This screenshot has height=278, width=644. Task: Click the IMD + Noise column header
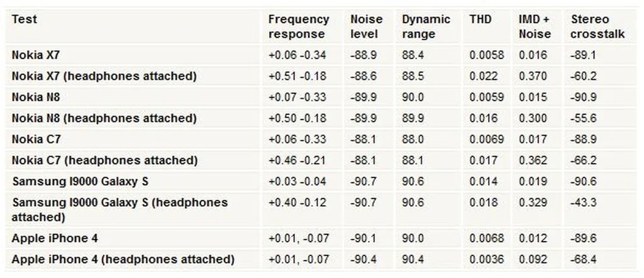[x=534, y=26]
